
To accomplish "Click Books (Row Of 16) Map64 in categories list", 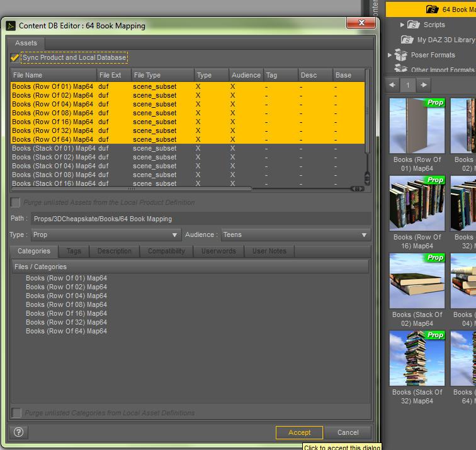I will click(x=66, y=313).
